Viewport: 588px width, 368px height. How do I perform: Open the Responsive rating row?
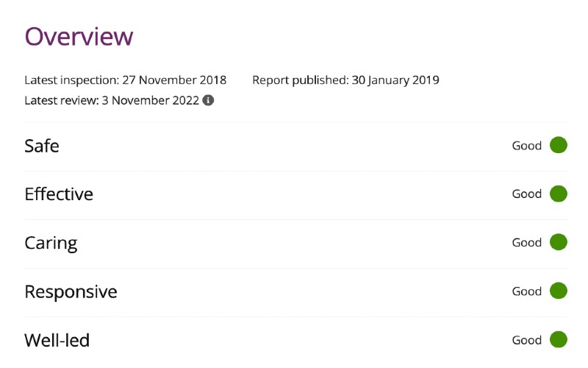click(296, 292)
